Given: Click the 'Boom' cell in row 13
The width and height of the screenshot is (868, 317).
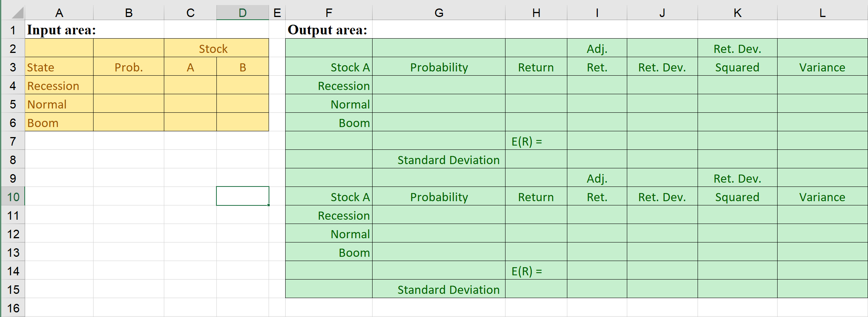Looking at the screenshot, I should point(328,252).
